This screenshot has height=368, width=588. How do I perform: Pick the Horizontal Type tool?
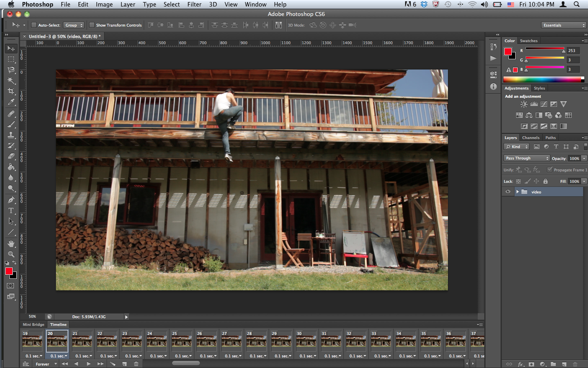(x=11, y=211)
